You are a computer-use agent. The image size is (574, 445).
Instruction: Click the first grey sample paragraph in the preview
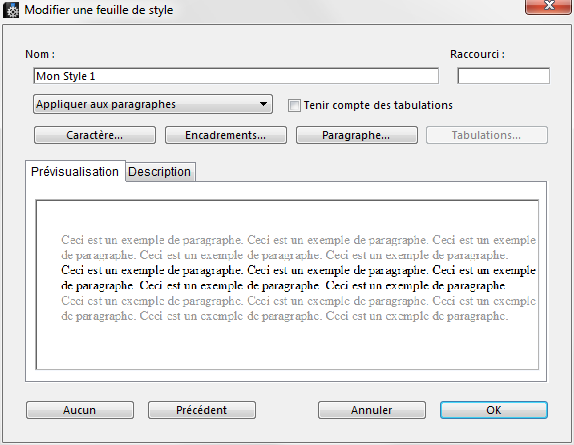298,247
